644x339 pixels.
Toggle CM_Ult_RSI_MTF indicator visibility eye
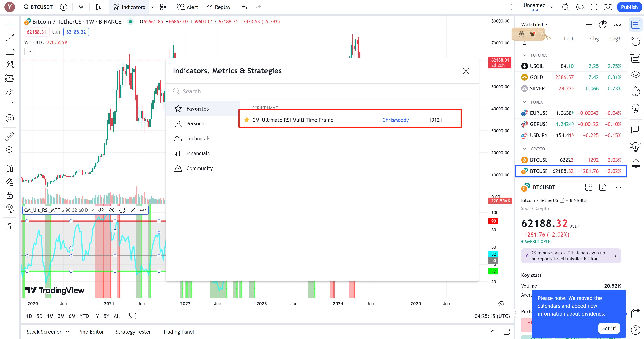click(101, 210)
